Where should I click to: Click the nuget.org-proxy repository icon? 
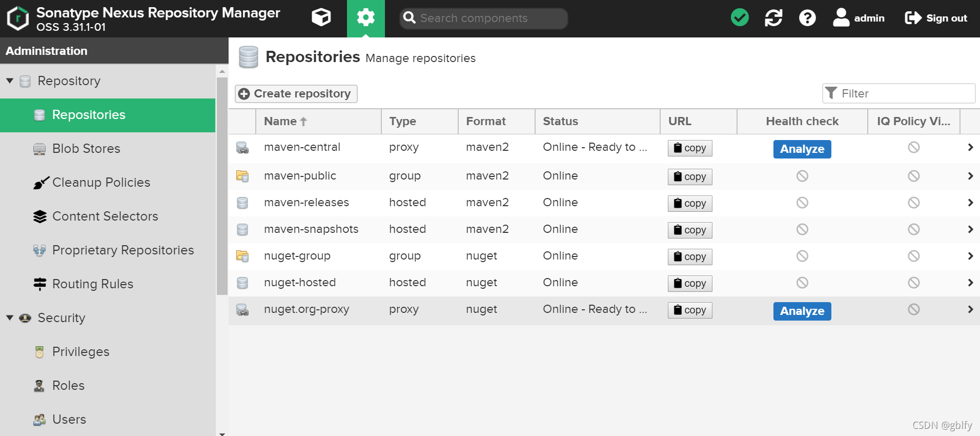click(242, 310)
